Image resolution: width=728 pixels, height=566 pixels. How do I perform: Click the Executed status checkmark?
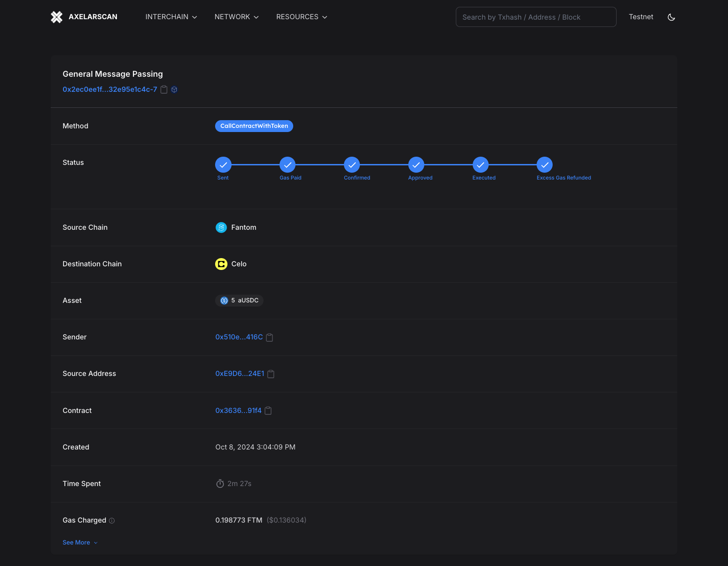pos(480,165)
